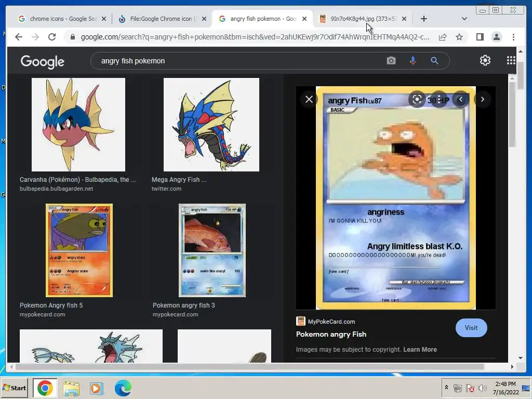The height and width of the screenshot is (399, 532).
Task: Click the padlock site info icon
Action: pos(72,37)
